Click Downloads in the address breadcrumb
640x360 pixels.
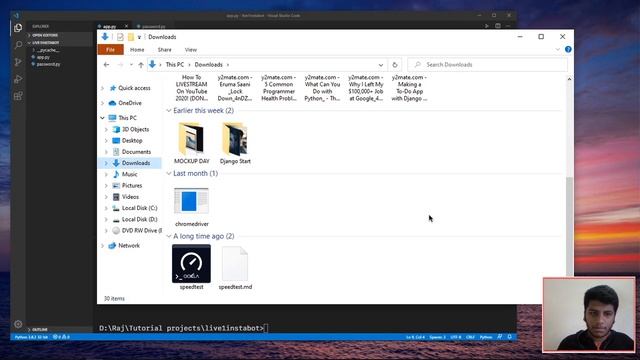click(x=209, y=64)
